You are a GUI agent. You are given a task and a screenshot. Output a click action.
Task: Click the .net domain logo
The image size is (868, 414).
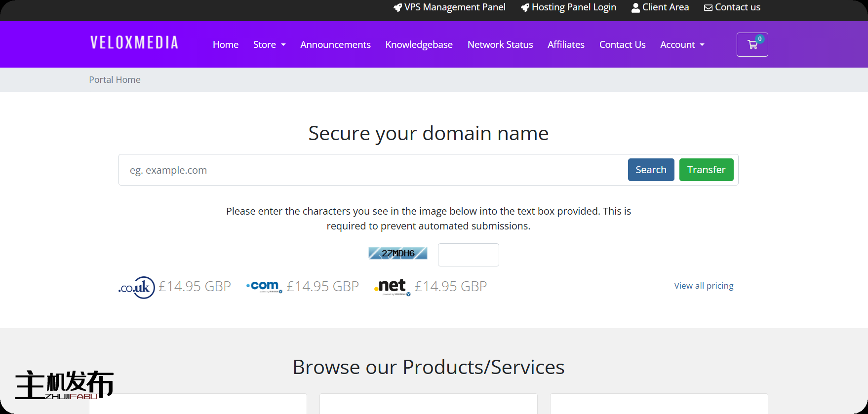click(x=392, y=287)
